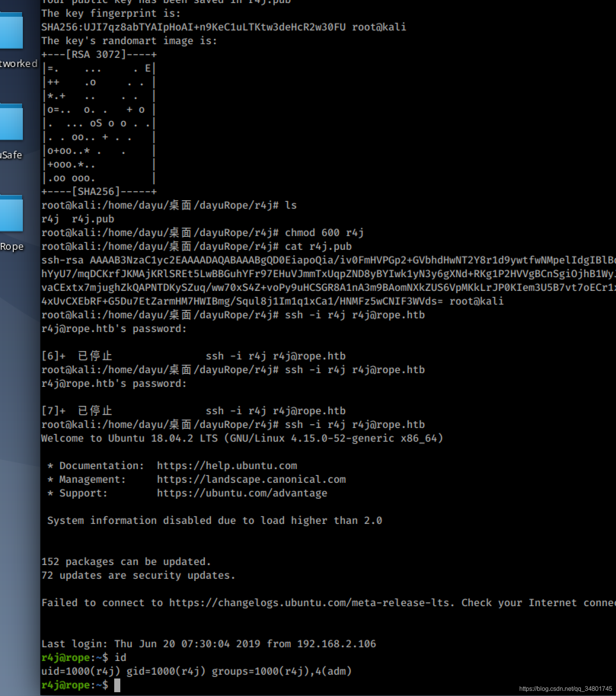Screen dimensions: 616x696
Task: Click the terminal cursor after r4j@rope:~$
Action: coord(117,685)
